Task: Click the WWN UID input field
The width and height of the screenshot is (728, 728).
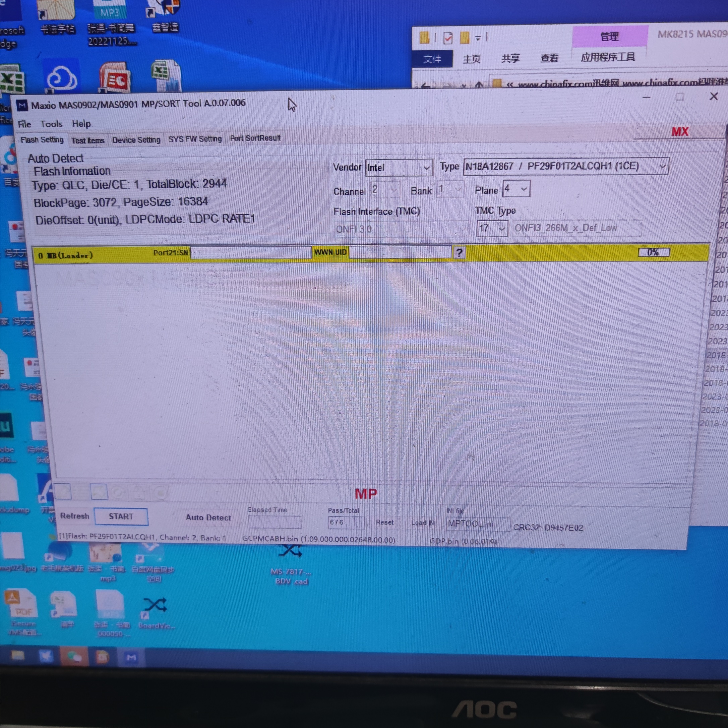Action: tap(400, 252)
